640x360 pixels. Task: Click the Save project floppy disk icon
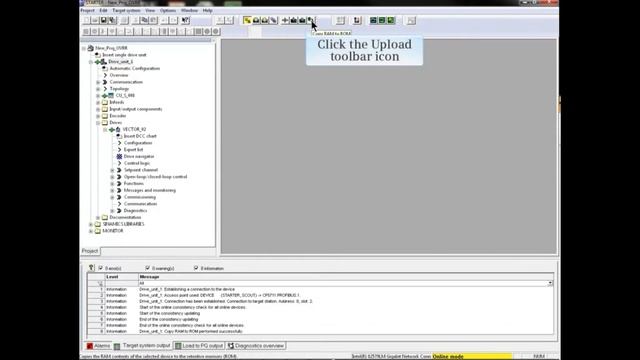click(104, 20)
